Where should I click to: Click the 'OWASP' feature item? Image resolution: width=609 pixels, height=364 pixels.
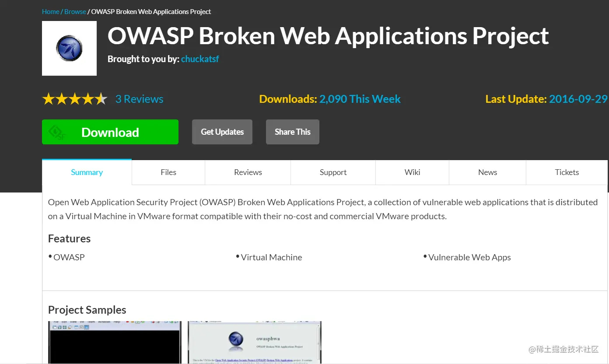[69, 257]
